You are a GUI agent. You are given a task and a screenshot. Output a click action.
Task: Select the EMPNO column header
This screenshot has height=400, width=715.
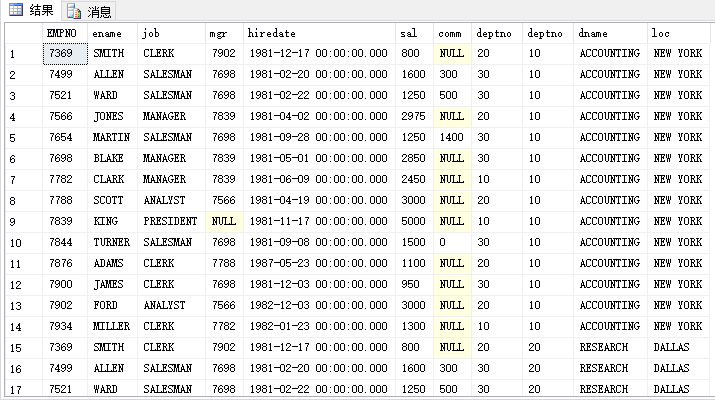65,33
